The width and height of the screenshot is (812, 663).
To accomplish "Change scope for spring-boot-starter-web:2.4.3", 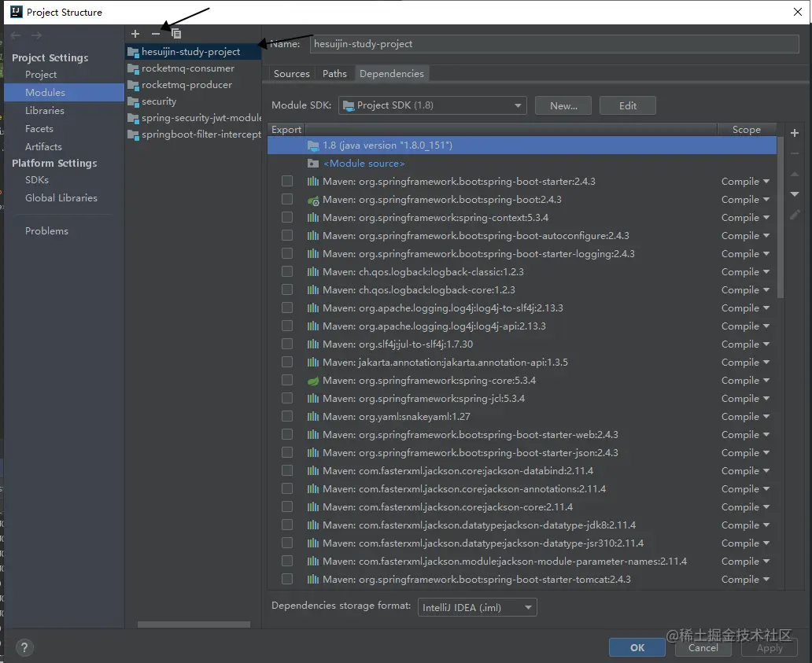I will coord(745,435).
